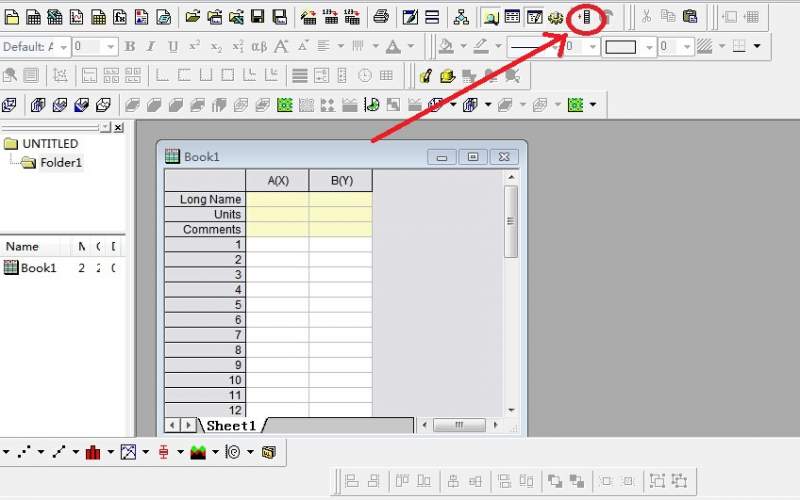This screenshot has width=800, height=500.
Task: Click the Box chart plot icon
Action: [163, 452]
